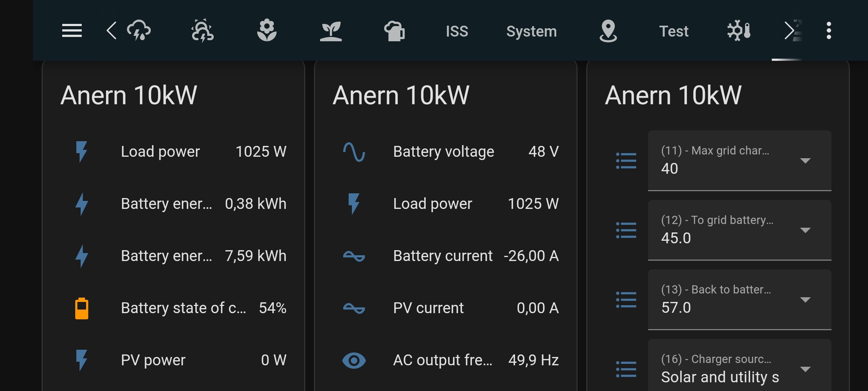Switch to the Test tab
This screenshot has height=391, width=868.
673,31
